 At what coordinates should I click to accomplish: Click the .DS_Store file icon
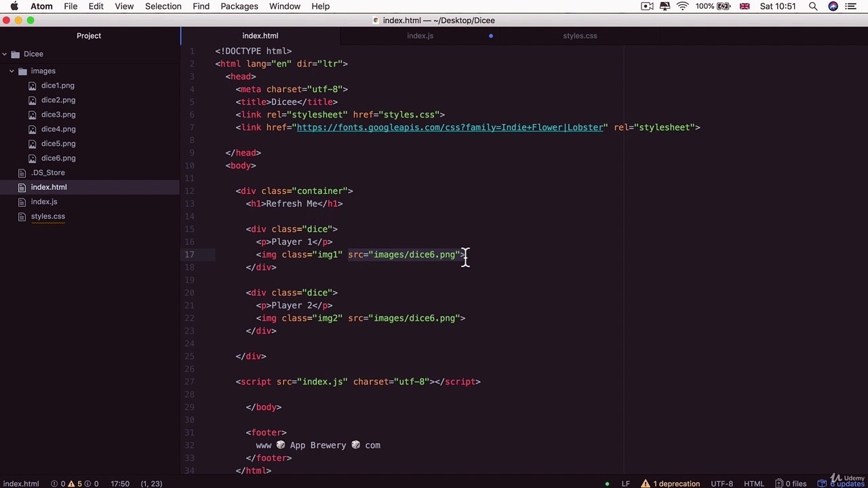coord(22,173)
